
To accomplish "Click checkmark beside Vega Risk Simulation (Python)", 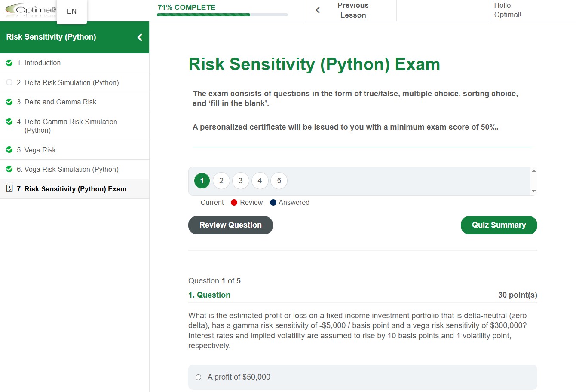I will [x=9, y=169].
